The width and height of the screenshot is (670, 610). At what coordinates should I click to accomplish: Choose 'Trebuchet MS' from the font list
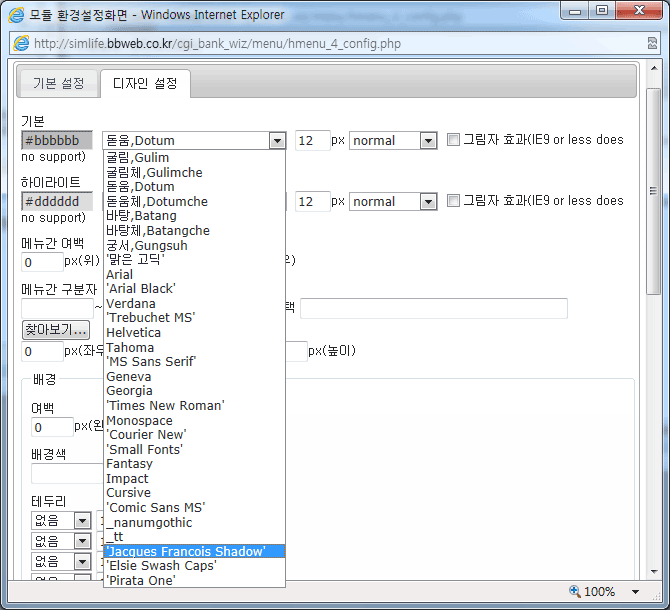[x=194, y=318]
